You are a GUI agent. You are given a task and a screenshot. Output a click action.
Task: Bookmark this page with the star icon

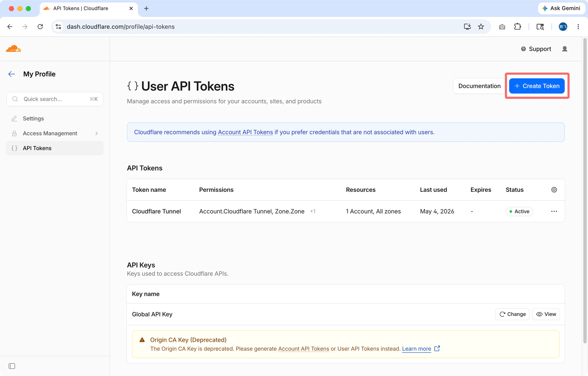tap(481, 27)
